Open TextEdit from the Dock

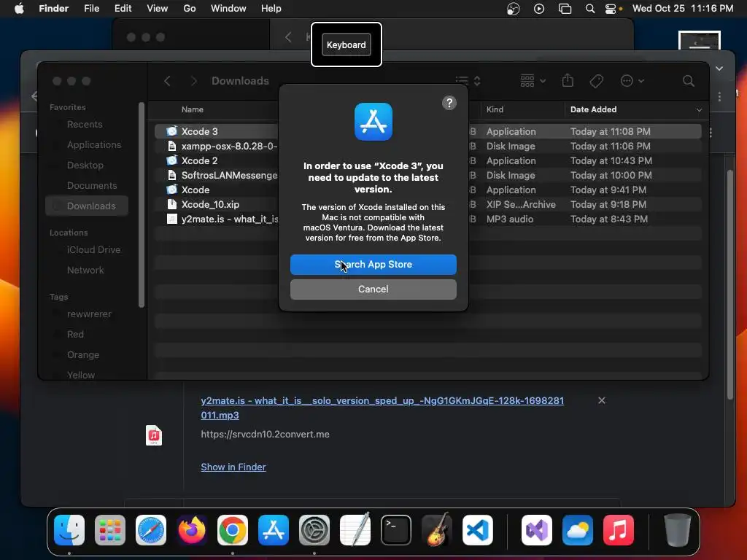coord(355,529)
